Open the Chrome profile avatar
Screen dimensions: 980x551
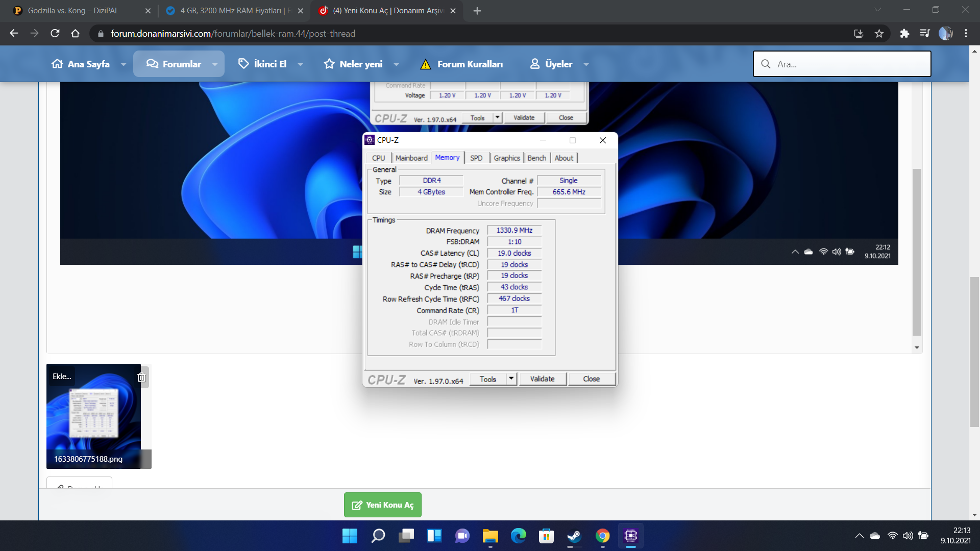945,34
